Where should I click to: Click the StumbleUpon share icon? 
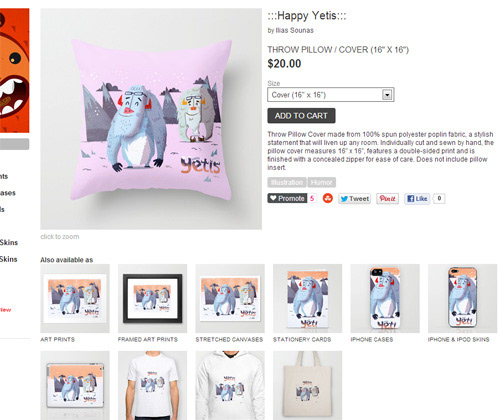pos(328,198)
